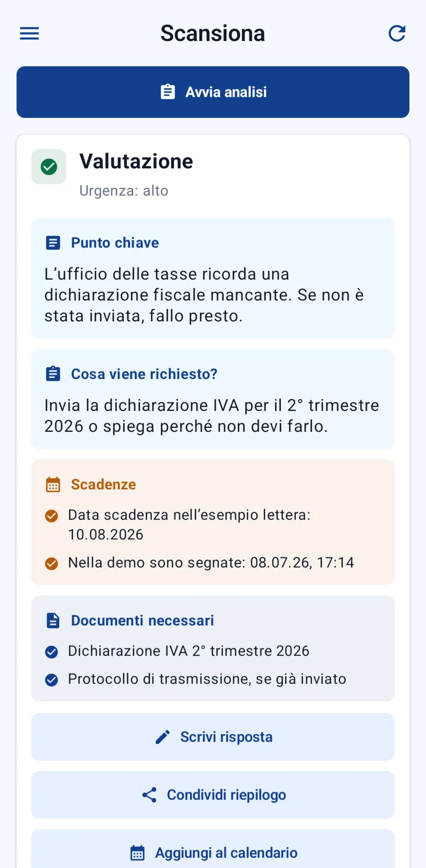Tap the Urgenza: alto label
The height and width of the screenshot is (868, 426).
coord(124,191)
